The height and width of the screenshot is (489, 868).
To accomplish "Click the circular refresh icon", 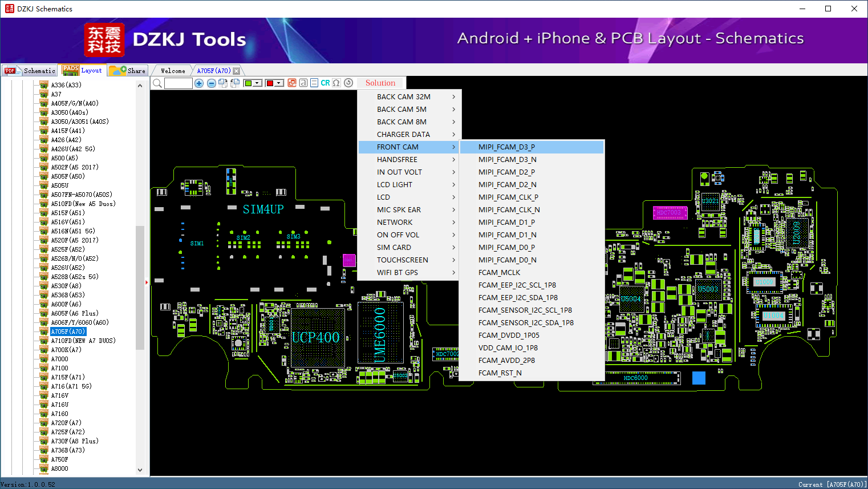I will (x=348, y=83).
